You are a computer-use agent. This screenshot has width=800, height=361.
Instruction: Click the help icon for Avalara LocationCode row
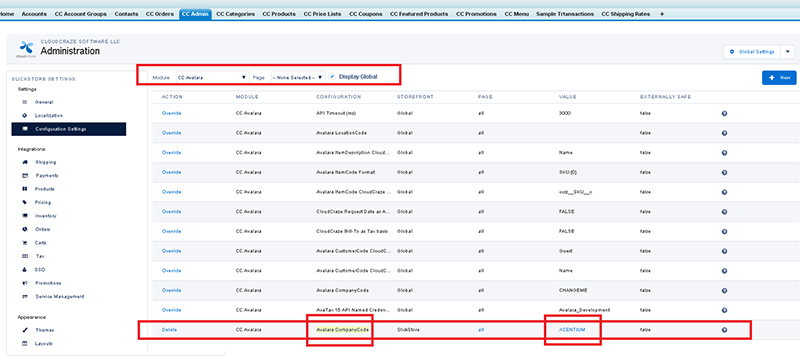[724, 133]
